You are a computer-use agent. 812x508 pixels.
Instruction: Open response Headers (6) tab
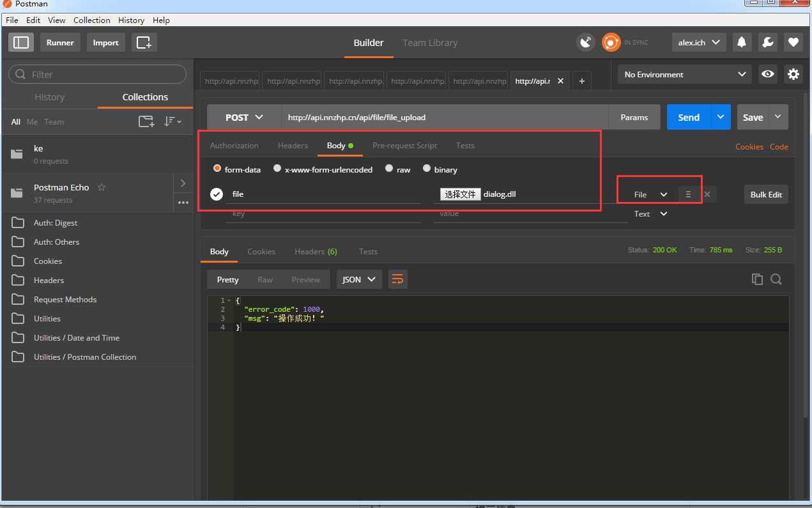tap(316, 251)
